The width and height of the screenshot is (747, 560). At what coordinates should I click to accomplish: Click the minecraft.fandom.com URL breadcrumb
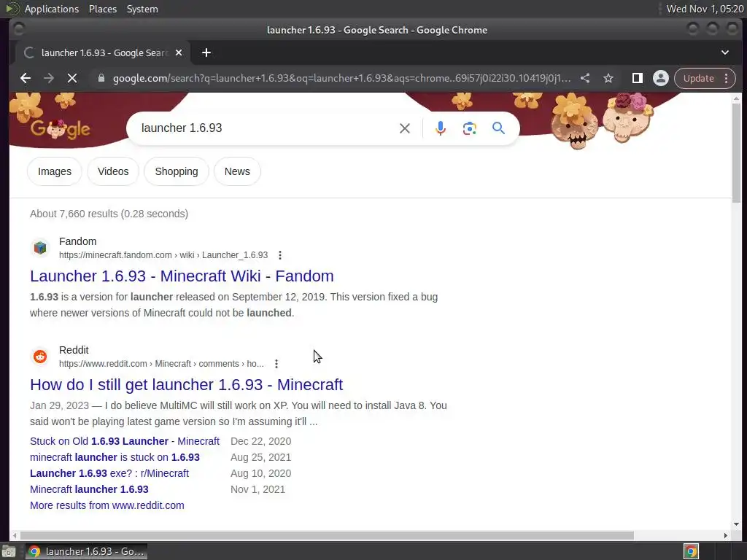click(163, 255)
